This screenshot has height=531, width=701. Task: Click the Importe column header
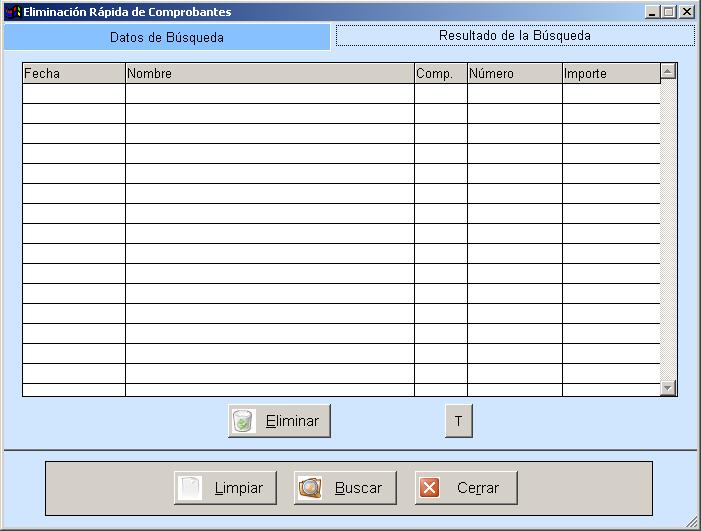[610, 73]
